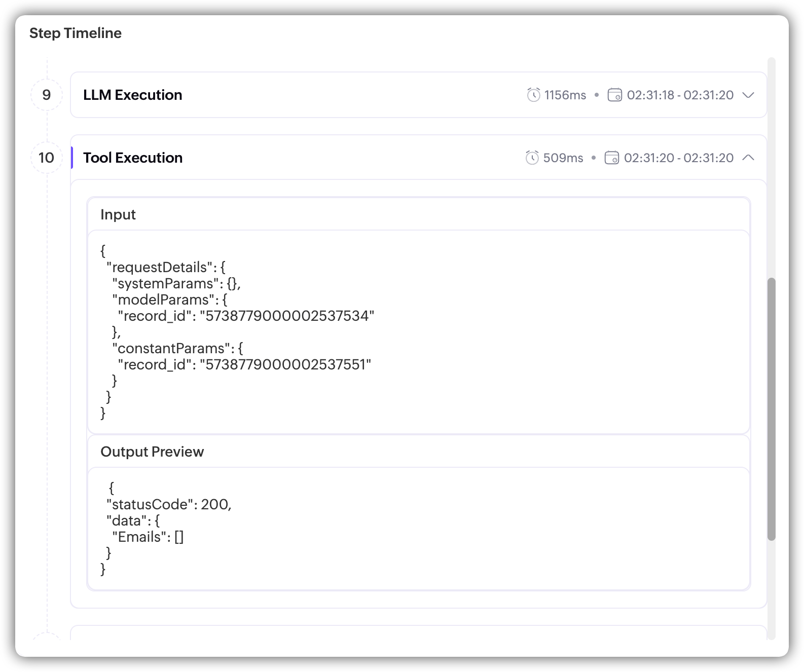The width and height of the screenshot is (804, 672).
Task: Click the Output Preview section header
Action: (152, 452)
